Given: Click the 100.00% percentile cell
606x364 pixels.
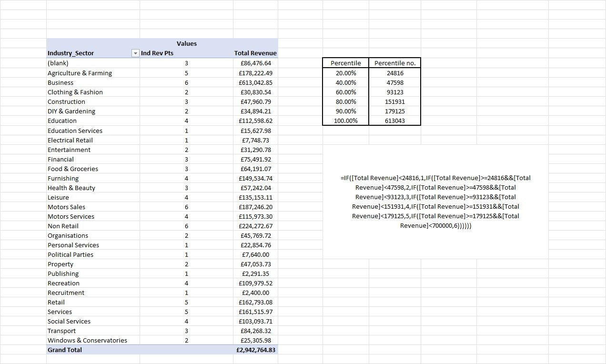Looking at the screenshot, I should pyautogui.click(x=346, y=121).
